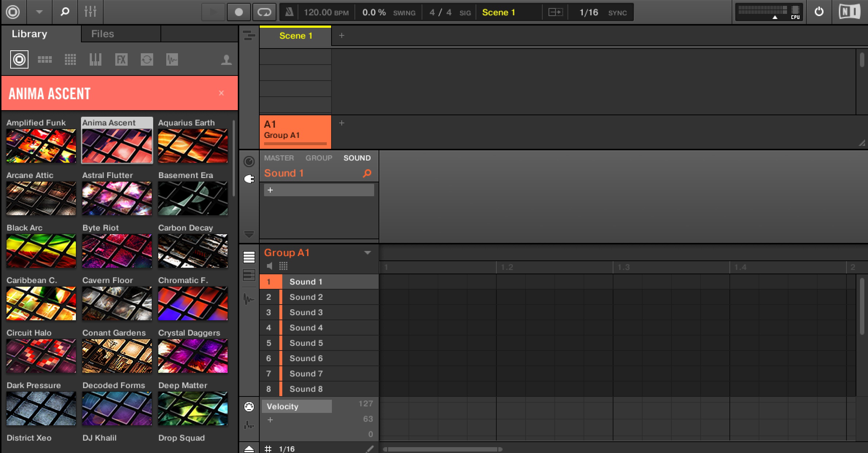Toggle the arranger view icon
868x453 pixels.
pyautogui.click(x=249, y=35)
